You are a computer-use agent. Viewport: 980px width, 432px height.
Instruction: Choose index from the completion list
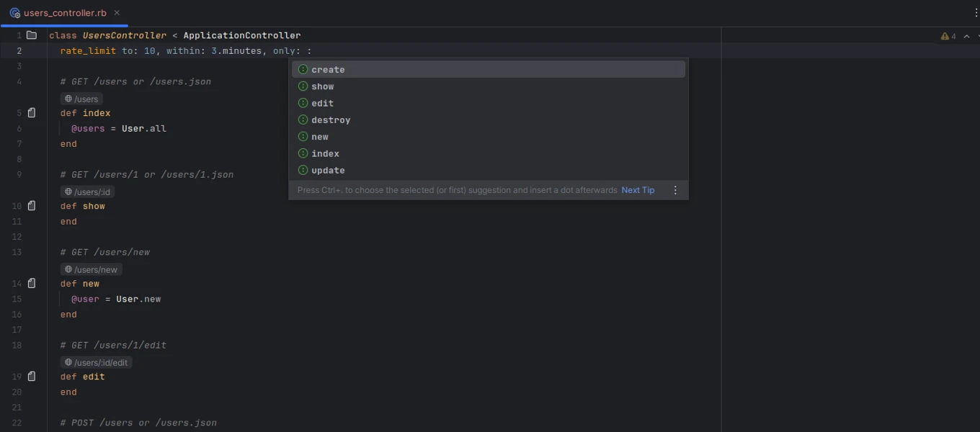click(489, 153)
